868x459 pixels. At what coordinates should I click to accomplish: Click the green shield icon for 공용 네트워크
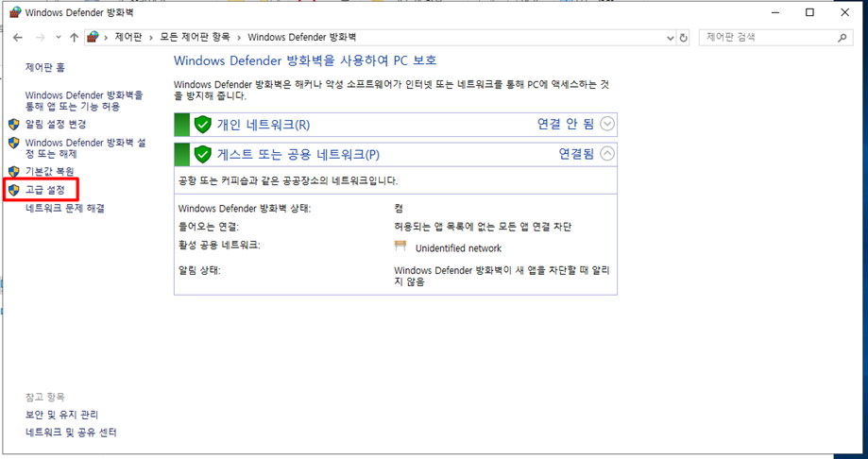coord(203,155)
